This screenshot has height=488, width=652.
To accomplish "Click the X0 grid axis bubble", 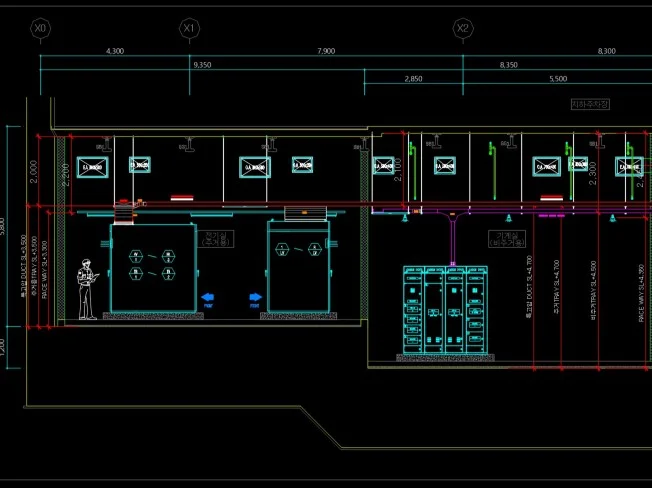I will click(40, 29).
